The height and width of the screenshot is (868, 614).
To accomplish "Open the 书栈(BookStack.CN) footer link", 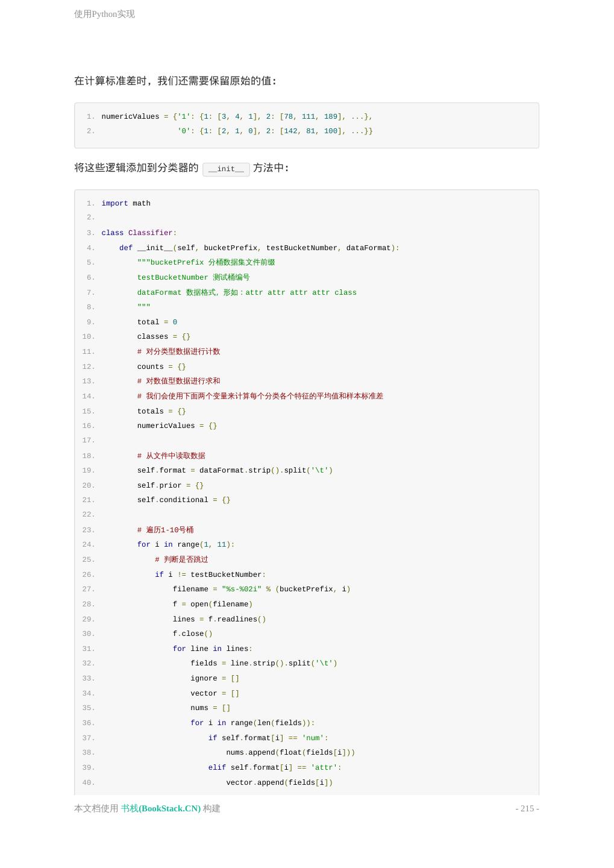I will 161,808.
